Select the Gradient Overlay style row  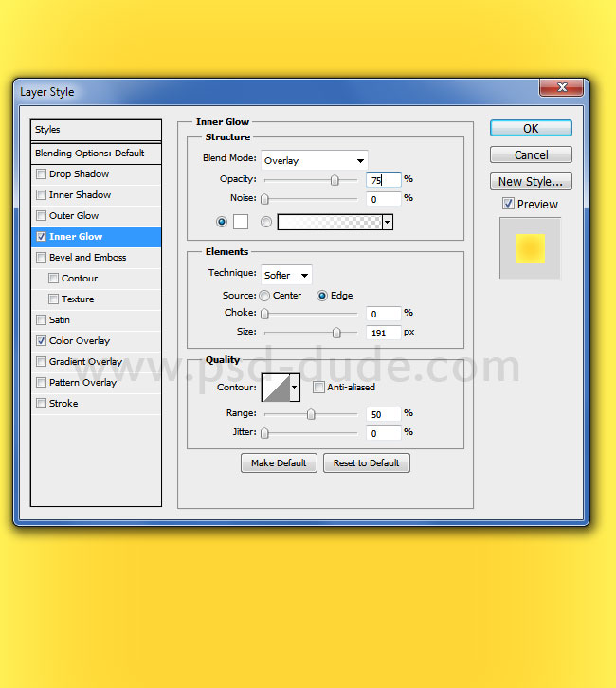[x=96, y=362]
